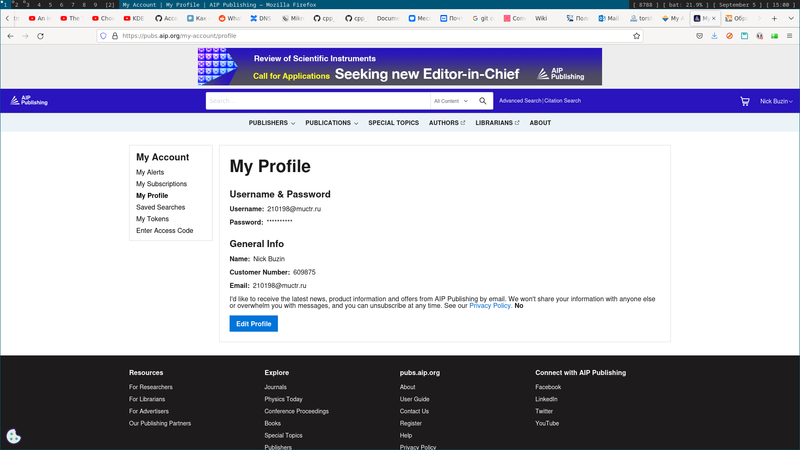
Task: Open LinkedIn footer link
Action: 546,399
